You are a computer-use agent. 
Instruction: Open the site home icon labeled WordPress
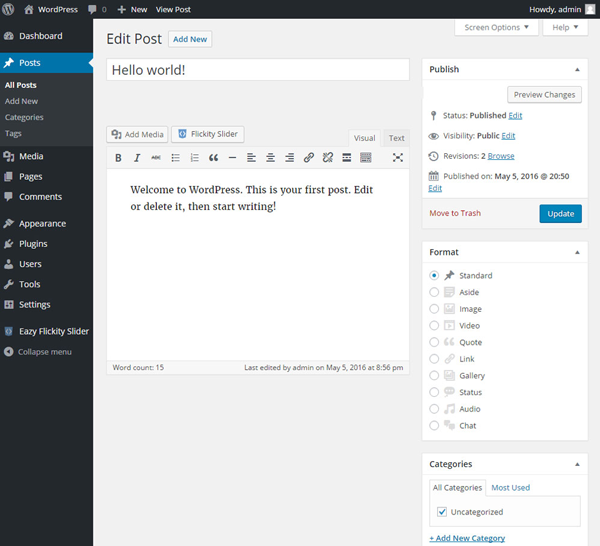pyautogui.click(x=51, y=9)
